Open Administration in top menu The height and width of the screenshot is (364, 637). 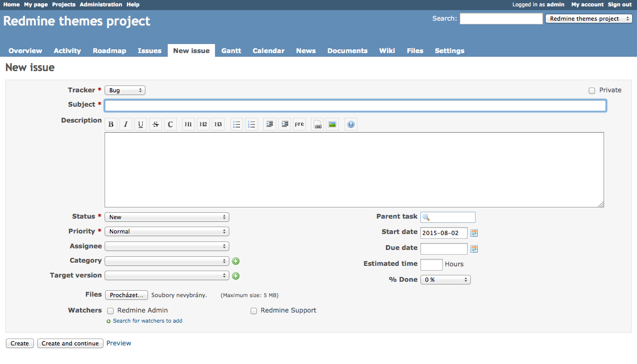tap(101, 4)
